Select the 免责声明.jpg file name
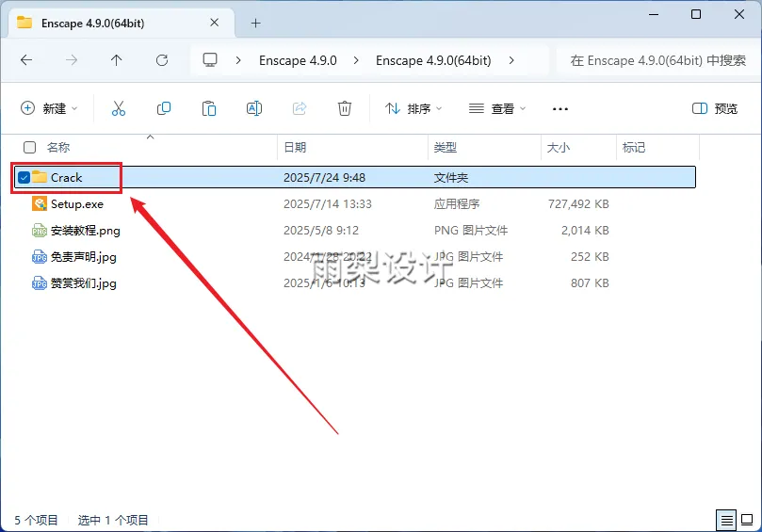762x532 pixels. click(84, 256)
